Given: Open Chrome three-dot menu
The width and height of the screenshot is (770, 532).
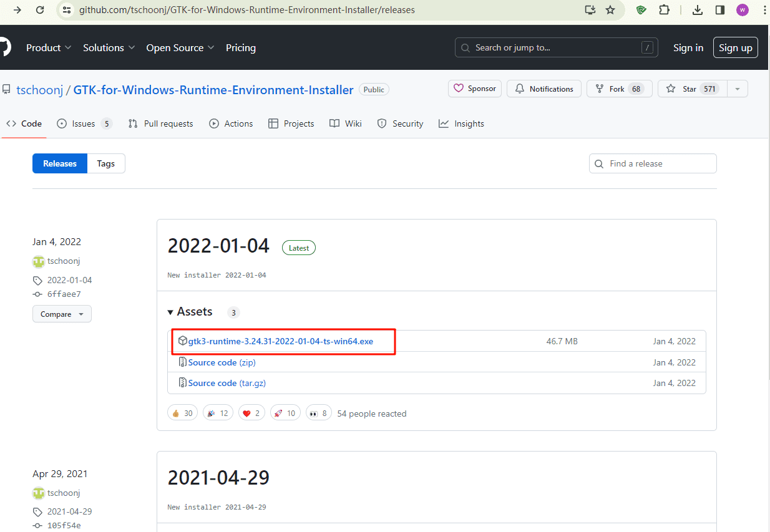Looking at the screenshot, I should (x=765, y=10).
